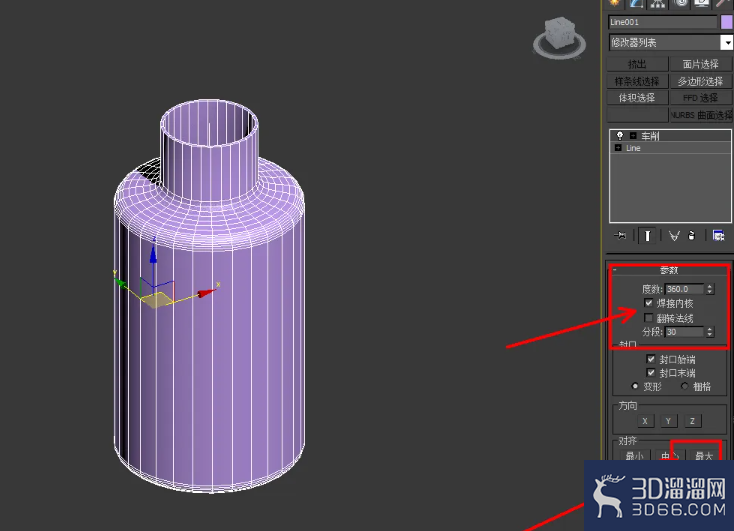Click the 样条线选择 modifier button
Image resolution: width=734 pixels, height=531 pixels.
tap(637, 81)
